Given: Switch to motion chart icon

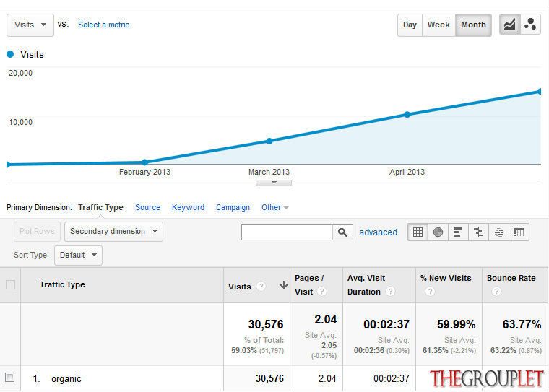Looking at the screenshot, I should [x=530, y=25].
